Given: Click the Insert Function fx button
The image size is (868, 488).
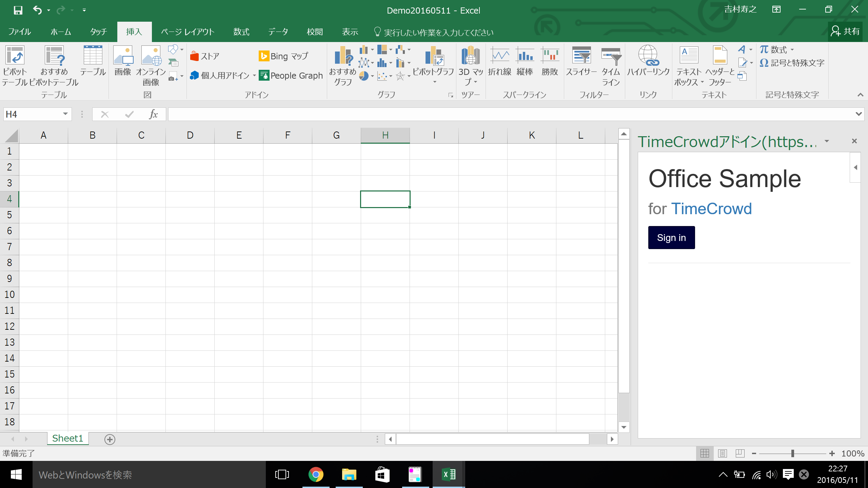Looking at the screenshot, I should coord(153,114).
